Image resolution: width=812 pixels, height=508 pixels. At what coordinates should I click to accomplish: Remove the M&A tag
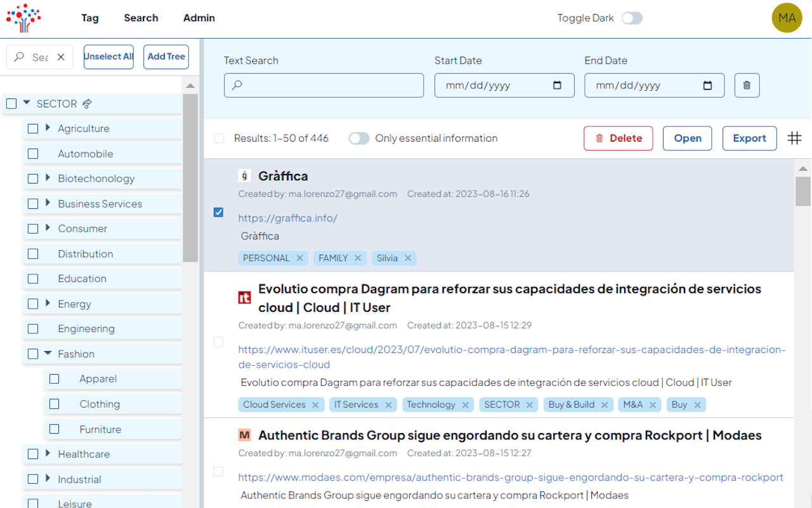tap(653, 404)
